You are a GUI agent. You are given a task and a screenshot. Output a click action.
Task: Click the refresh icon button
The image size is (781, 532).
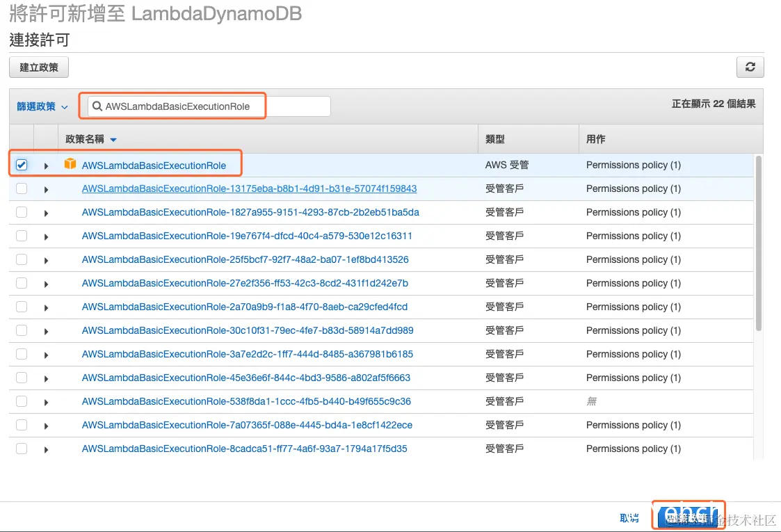750,67
